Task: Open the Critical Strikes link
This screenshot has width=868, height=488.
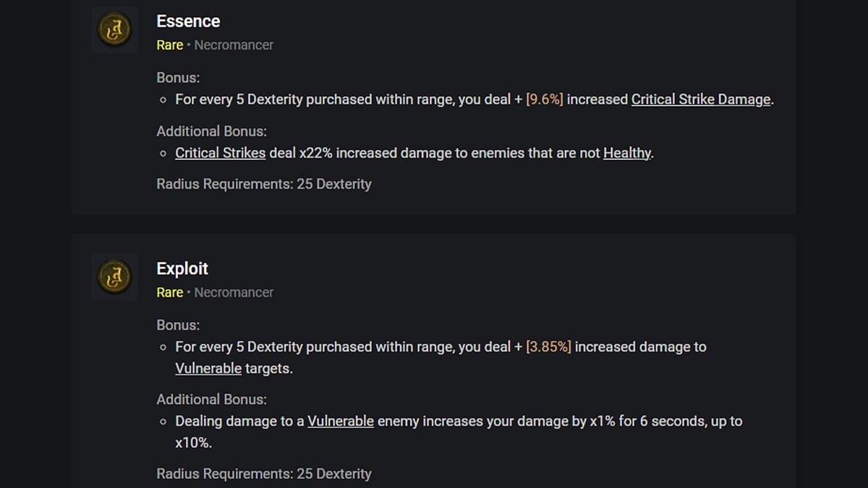Action: point(220,153)
